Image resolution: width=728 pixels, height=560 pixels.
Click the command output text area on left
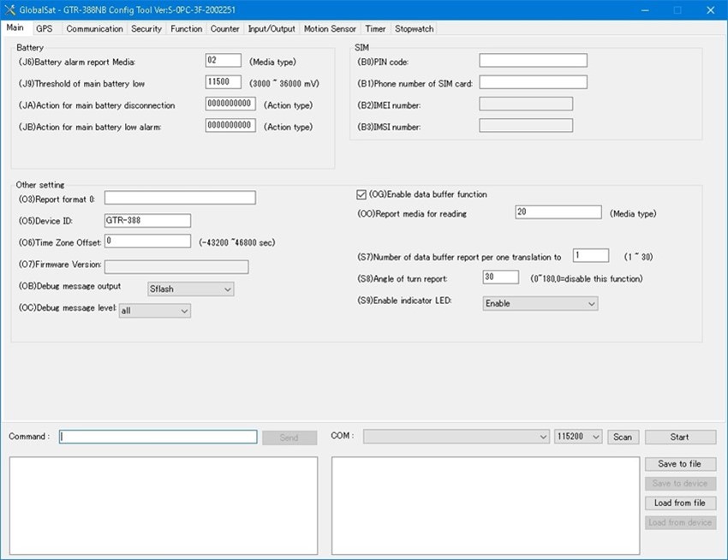coord(164,506)
